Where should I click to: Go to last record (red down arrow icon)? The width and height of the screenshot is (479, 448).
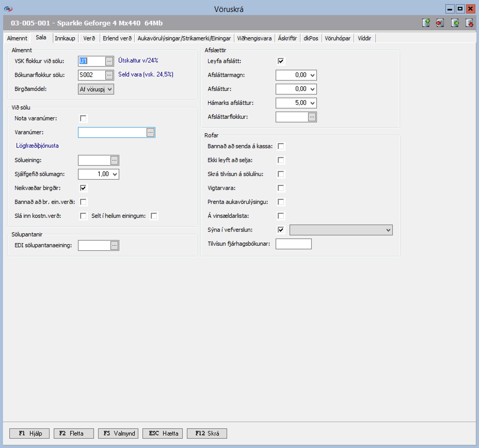pyautogui.click(x=469, y=23)
